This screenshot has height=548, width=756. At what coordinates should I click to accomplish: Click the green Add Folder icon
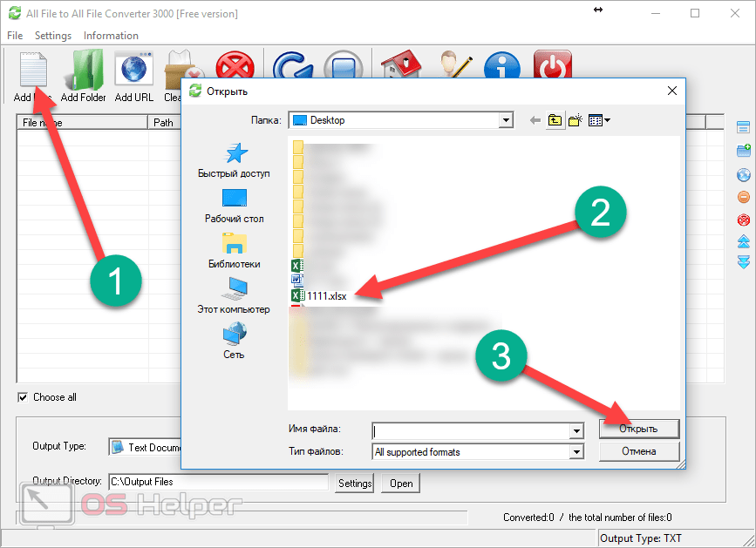(x=84, y=70)
